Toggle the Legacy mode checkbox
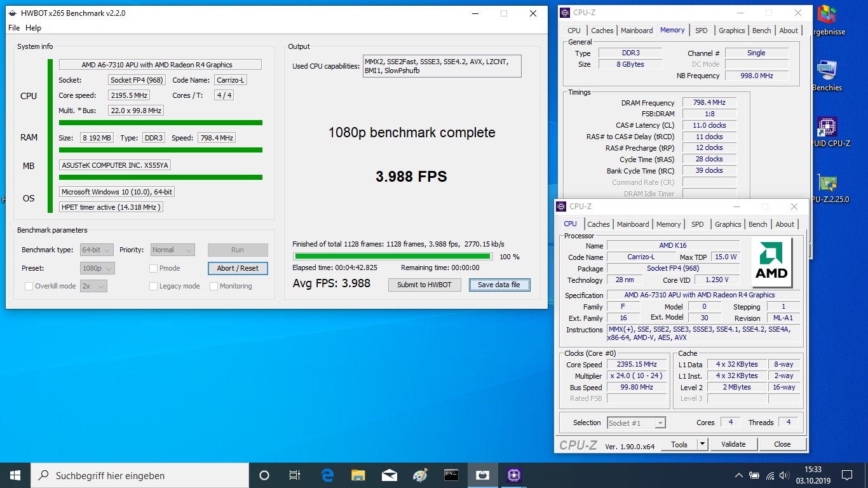 pyautogui.click(x=153, y=286)
